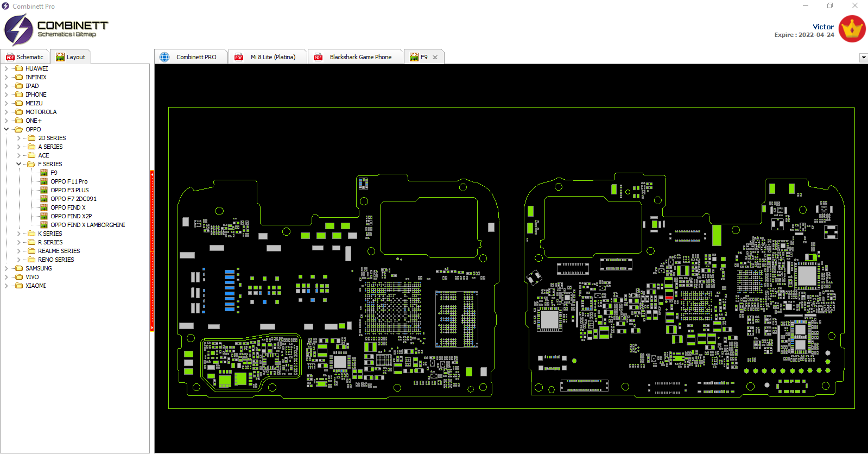This screenshot has height=454, width=868.
Task: Select the OPPO FIND X2P tree entry
Action: 71,216
